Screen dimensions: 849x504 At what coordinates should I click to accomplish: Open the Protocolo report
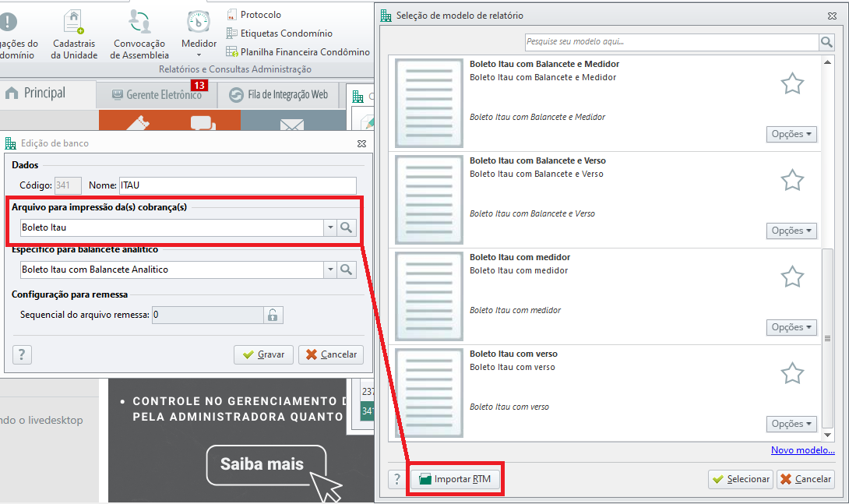pos(254,15)
